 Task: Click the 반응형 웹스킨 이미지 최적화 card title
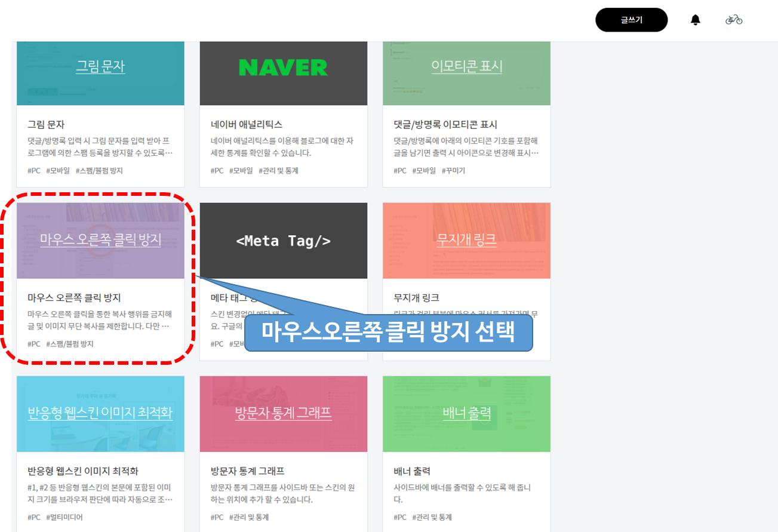83,471
